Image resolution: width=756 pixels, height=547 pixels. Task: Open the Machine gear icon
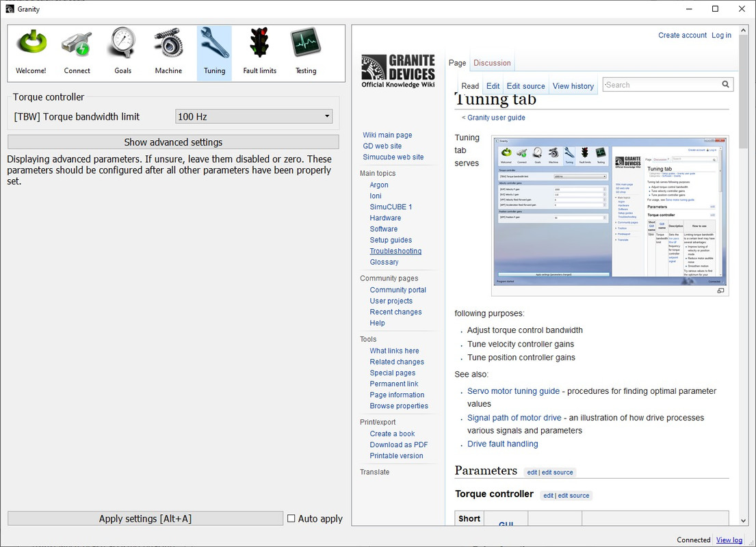tap(169, 52)
